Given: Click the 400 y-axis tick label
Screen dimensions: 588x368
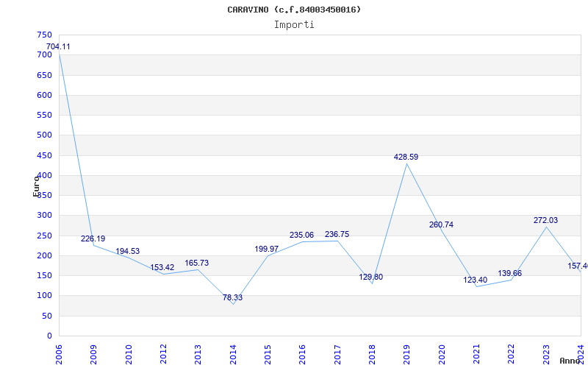Looking at the screenshot, I should (44, 175).
